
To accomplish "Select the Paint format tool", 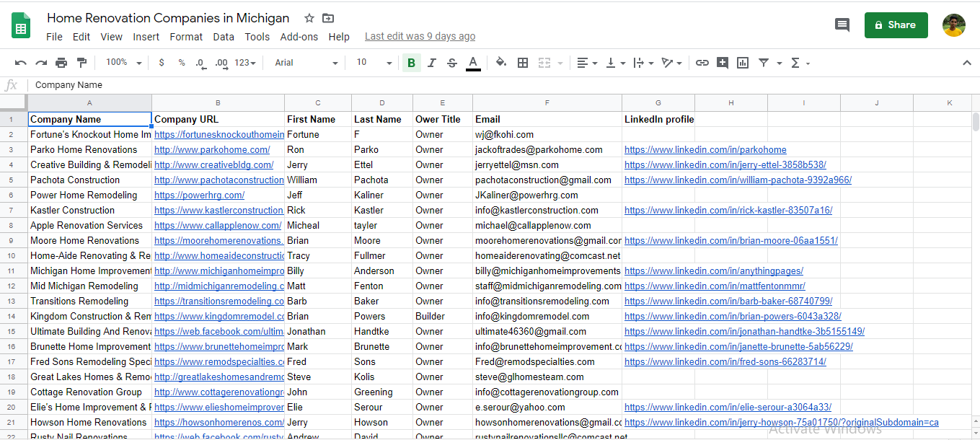I will pos(81,63).
